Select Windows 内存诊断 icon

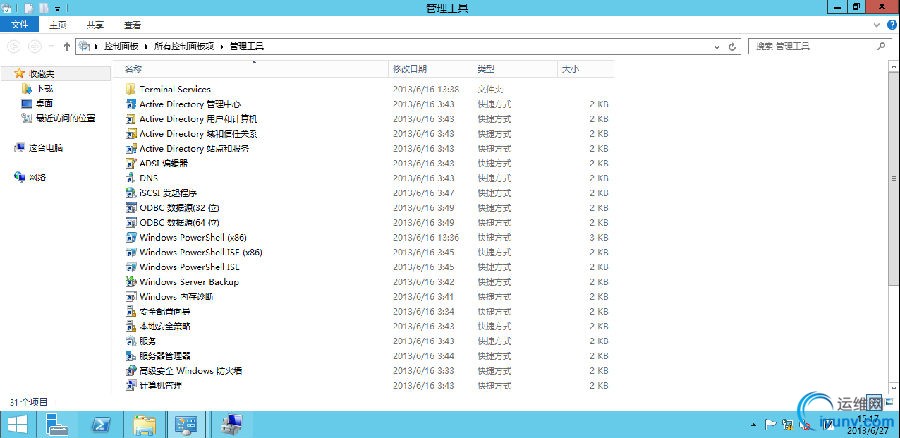130,296
